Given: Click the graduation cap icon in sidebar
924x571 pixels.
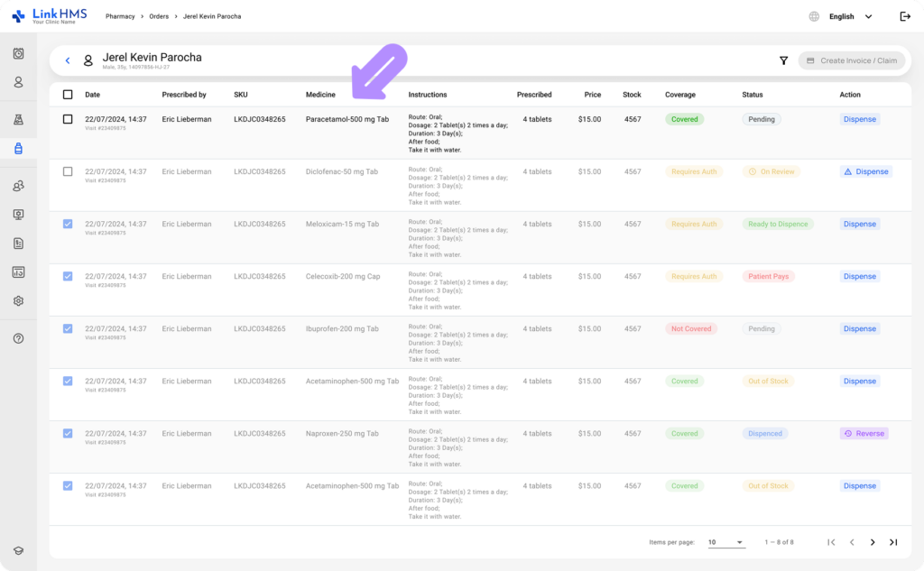Looking at the screenshot, I should coord(18,550).
